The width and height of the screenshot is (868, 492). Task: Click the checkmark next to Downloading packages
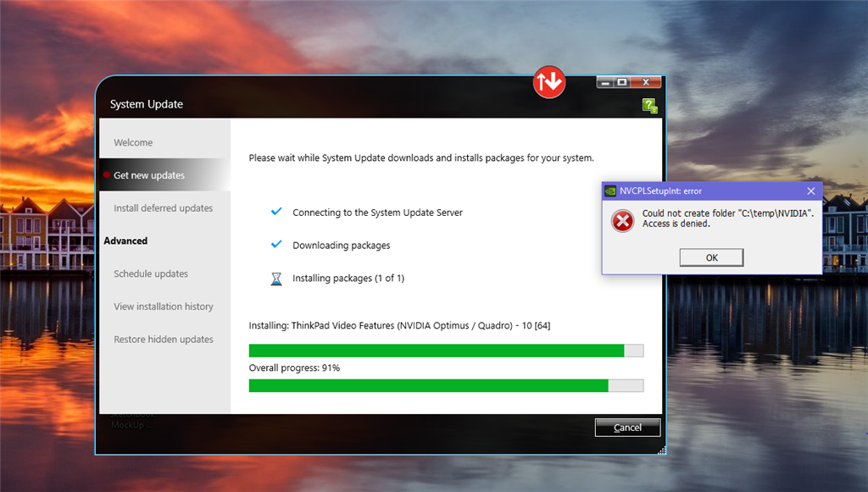click(x=276, y=245)
